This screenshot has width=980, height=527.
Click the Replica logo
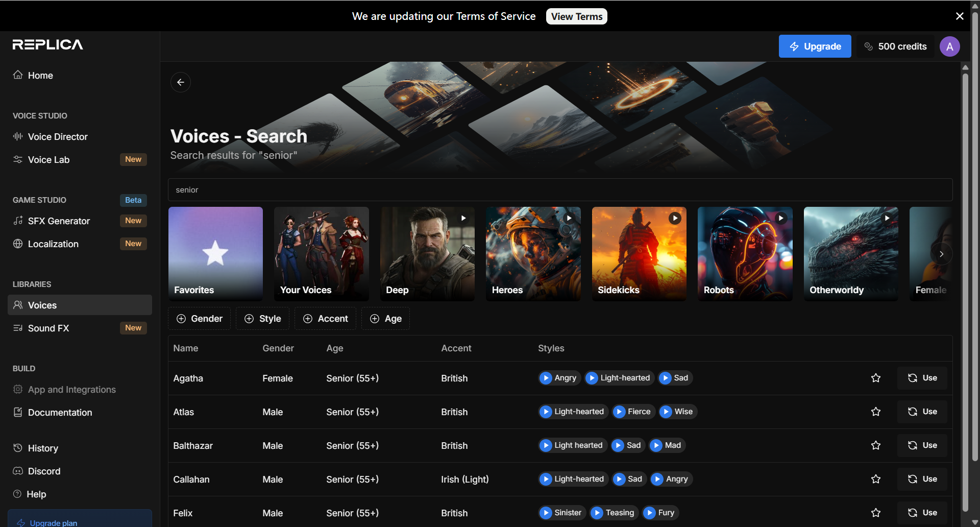click(48, 45)
